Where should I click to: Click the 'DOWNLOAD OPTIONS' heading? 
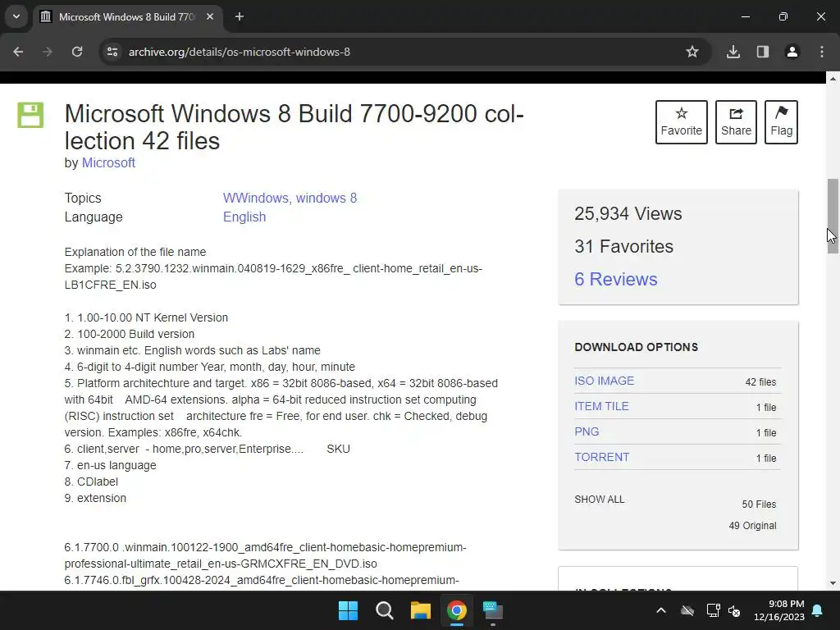[636, 347]
